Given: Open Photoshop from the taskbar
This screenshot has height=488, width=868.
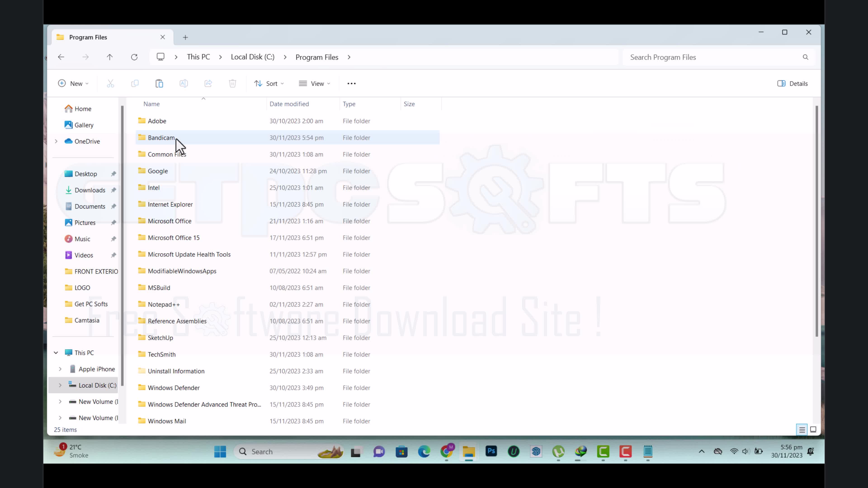Looking at the screenshot, I should click(491, 451).
